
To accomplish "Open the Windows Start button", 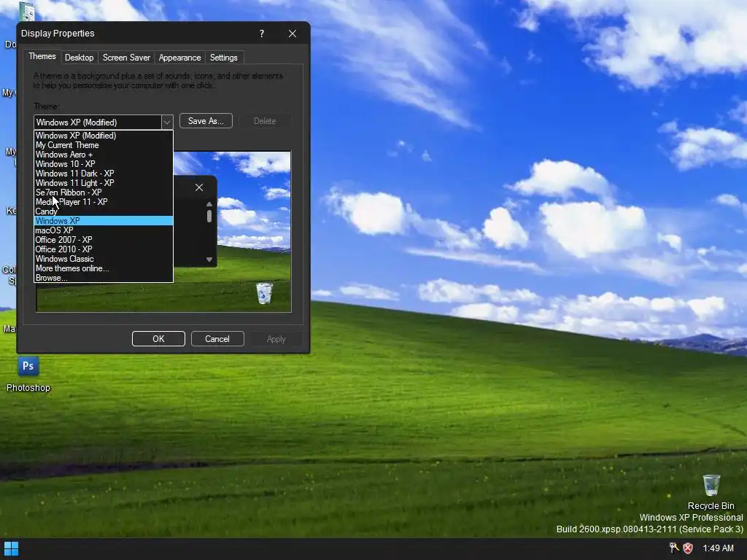I will tap(11, 548).
